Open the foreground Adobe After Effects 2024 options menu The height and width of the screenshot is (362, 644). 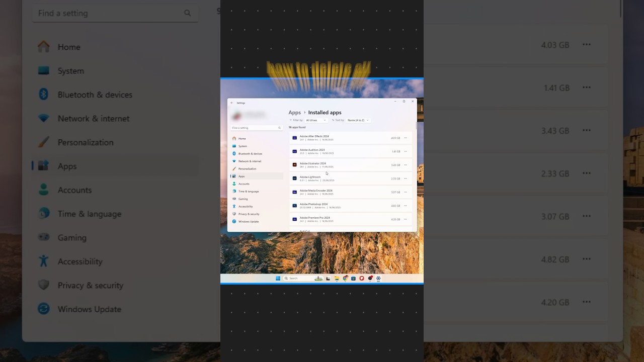click(x=406, y=138)
